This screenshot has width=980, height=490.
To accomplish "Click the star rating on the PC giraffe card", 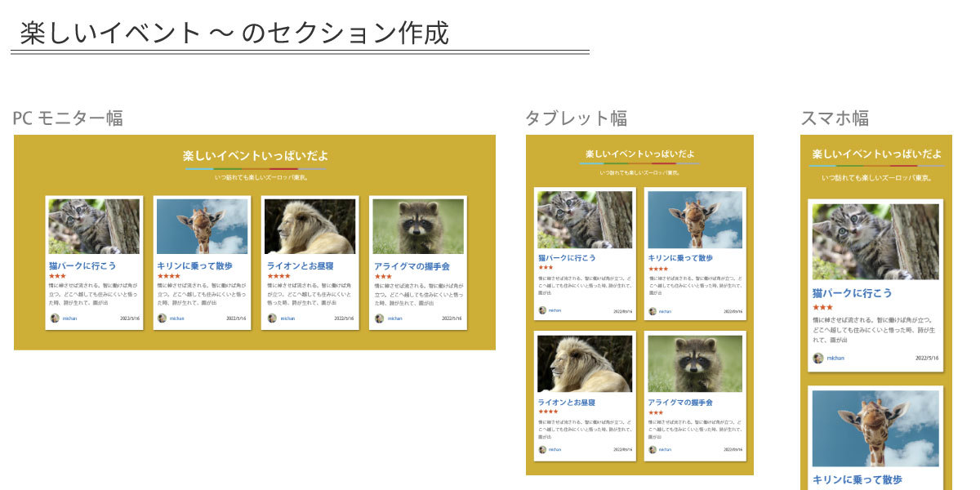I will pyautogui.click(x=168, y=277).
